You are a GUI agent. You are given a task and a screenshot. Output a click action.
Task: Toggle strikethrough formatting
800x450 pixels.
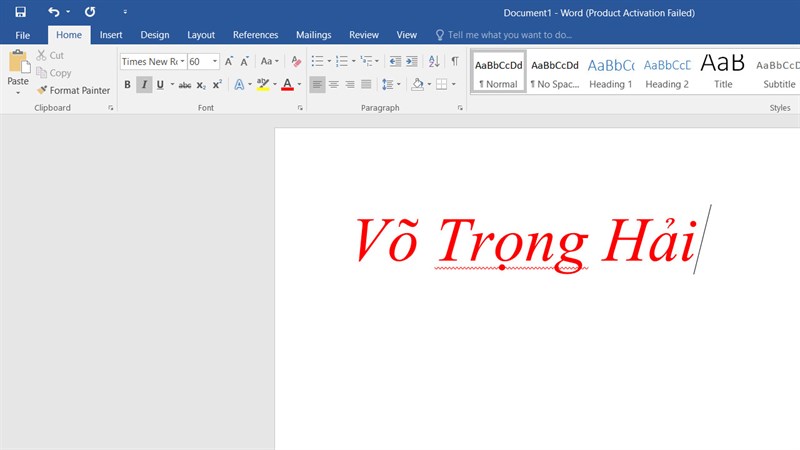(185, 85)
